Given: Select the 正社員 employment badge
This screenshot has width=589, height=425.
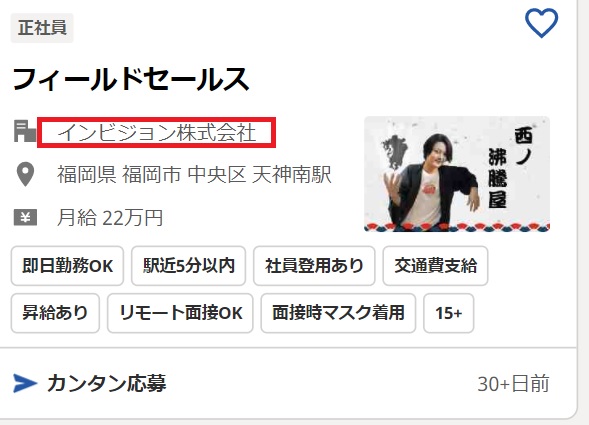Looking at the screenshot, I should click(x=42, y=28).
